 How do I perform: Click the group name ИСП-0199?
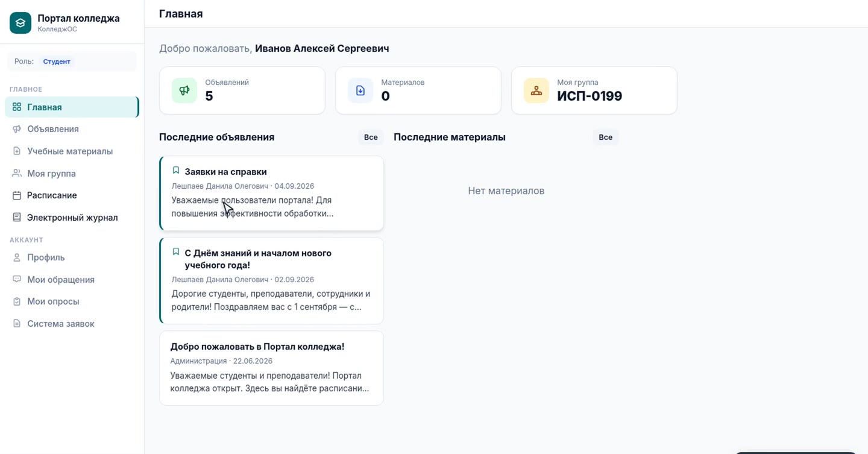590,96
